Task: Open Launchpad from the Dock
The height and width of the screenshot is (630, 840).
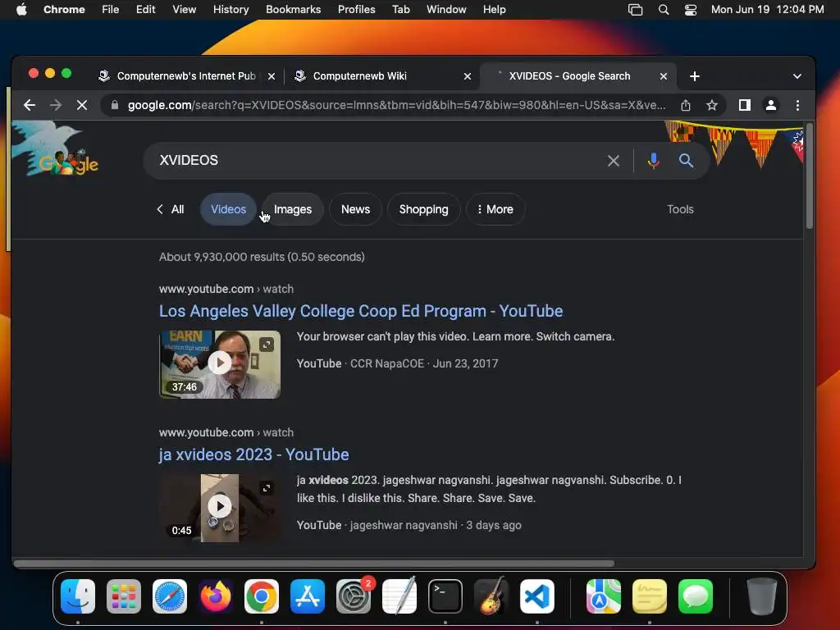Action: click(124, 596)
